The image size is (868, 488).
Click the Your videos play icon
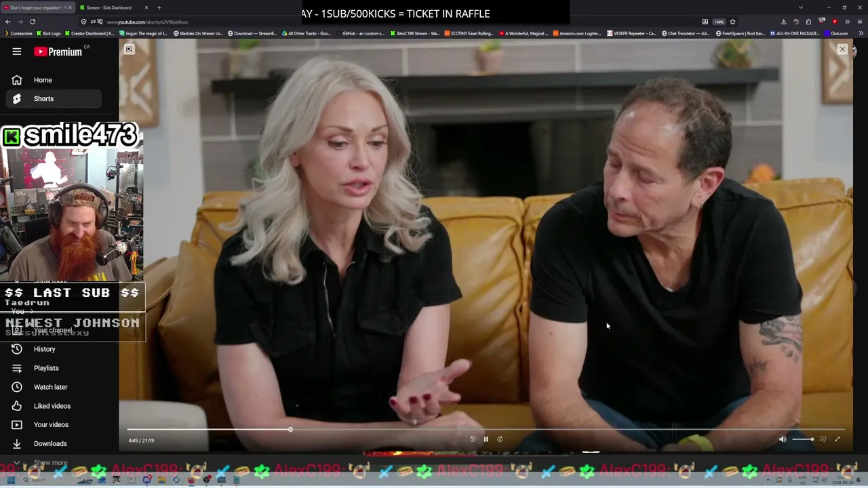[17, 425]
